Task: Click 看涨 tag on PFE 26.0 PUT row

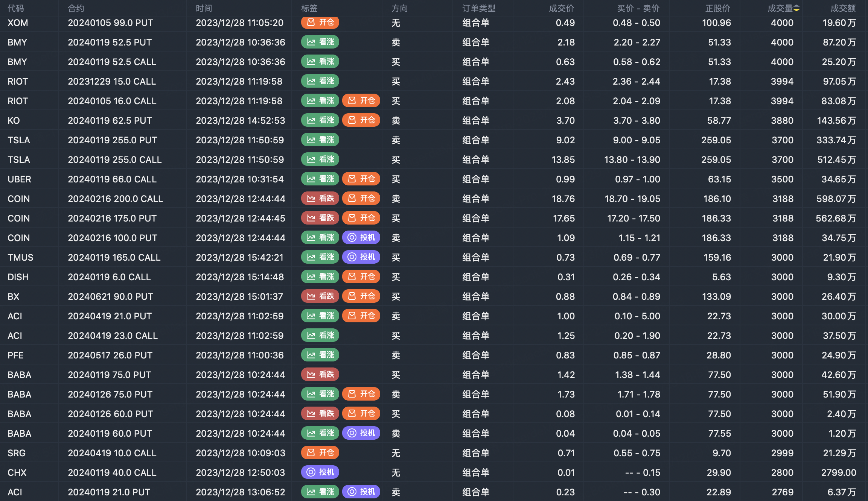Action: coord(320,355)
